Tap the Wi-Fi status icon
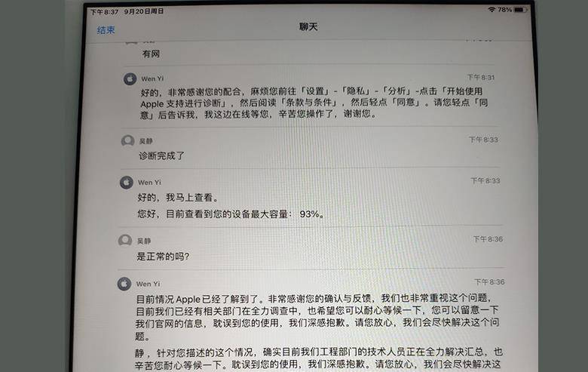Image resolution: width=588 pixels, height=372 pixels. (x=492, y=9)
